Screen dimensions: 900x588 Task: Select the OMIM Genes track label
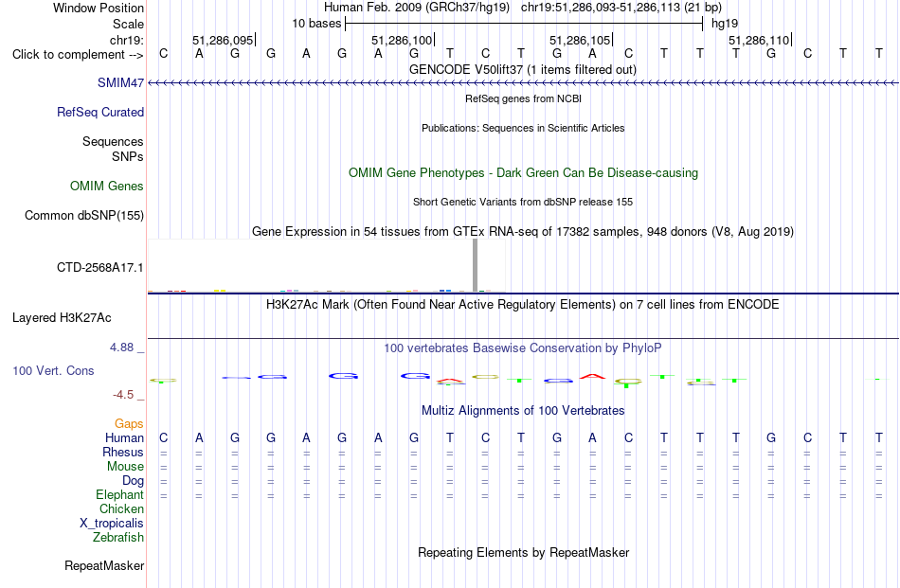[107, 186]
